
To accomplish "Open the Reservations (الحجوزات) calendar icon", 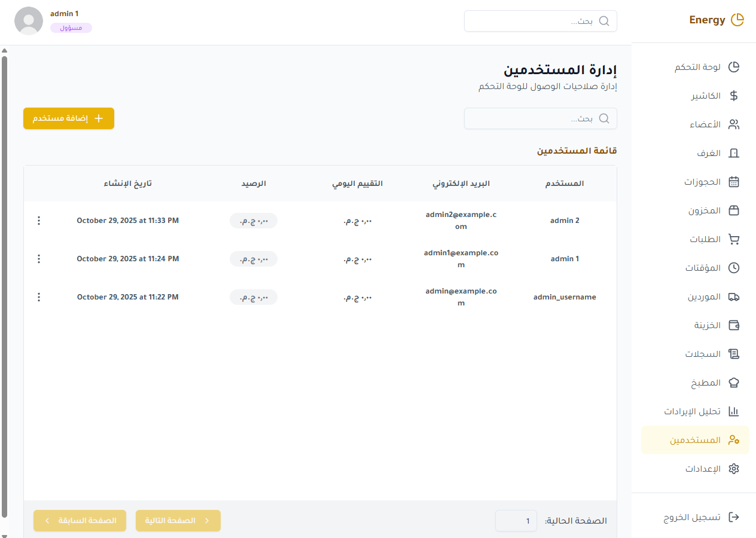I will (x=734, y=182).
